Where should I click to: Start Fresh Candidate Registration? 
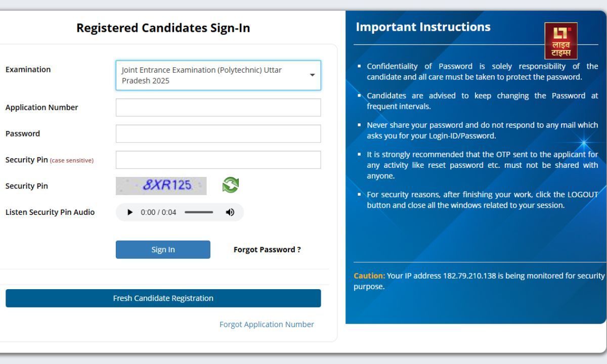point(163,298)
